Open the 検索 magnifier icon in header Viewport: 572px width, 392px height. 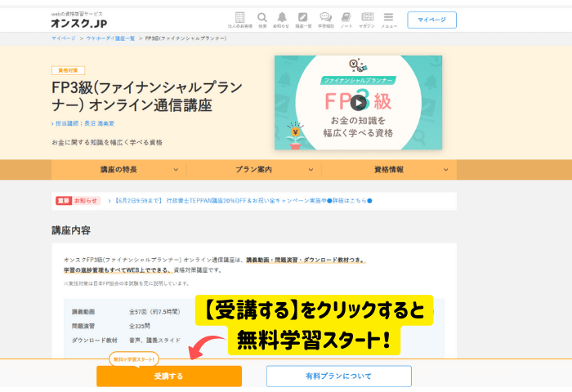262,20
